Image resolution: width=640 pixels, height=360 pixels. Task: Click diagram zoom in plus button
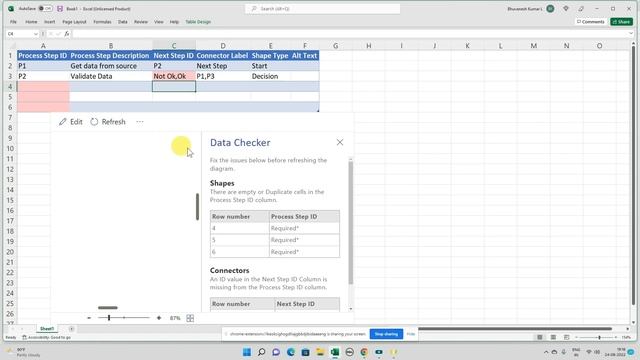(x=159, y=318)
